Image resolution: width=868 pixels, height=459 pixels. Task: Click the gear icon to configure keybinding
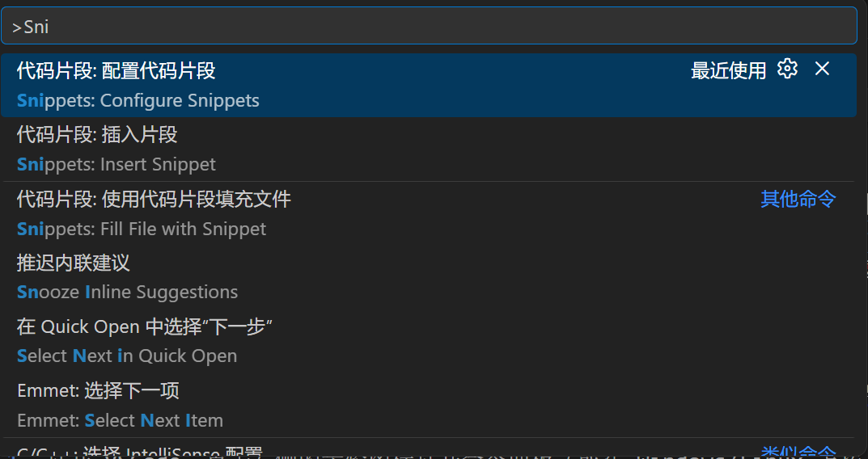tap(787, 69)
